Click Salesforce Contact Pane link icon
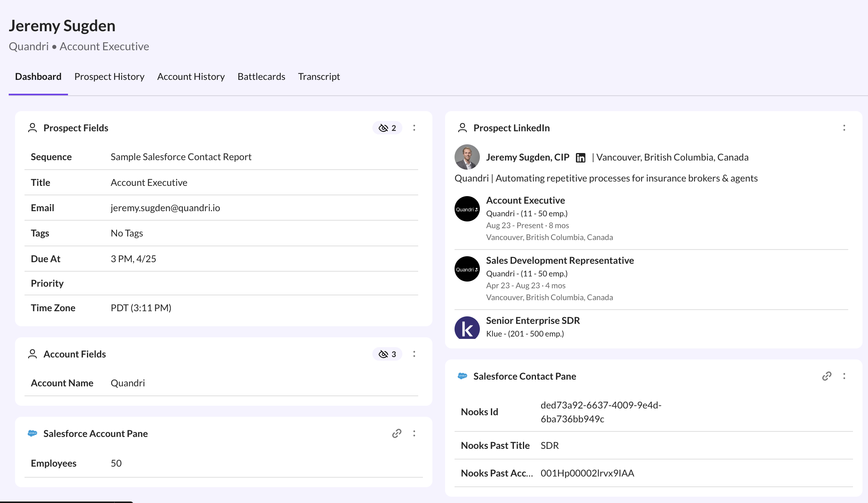 tap(827, 376)
